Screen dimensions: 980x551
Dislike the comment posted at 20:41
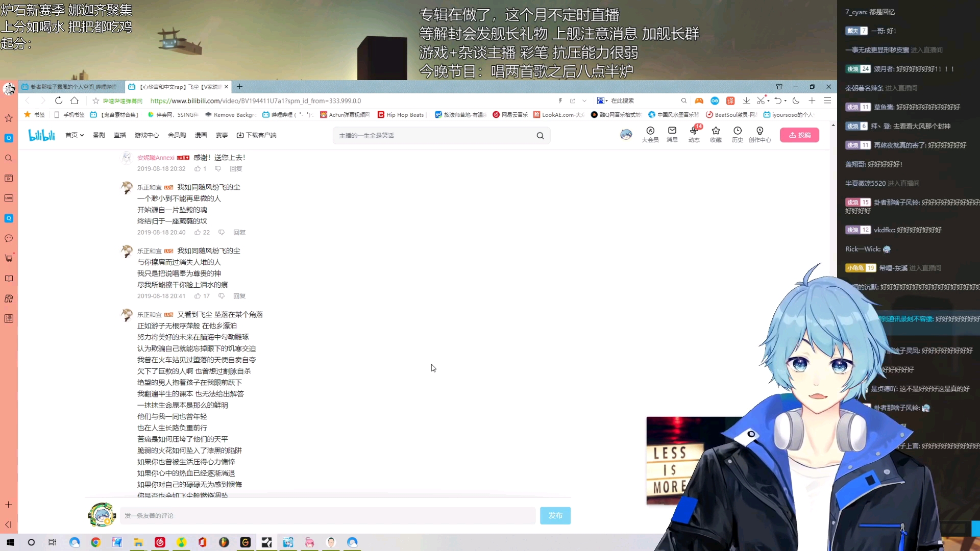click(x=222, y=296)
